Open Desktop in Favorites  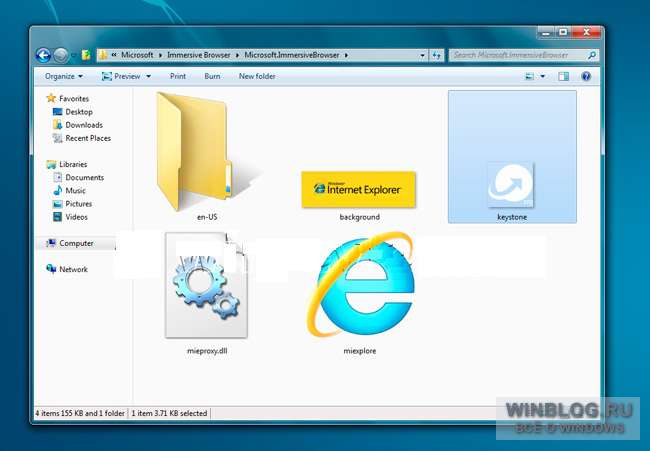pos(79,112)
